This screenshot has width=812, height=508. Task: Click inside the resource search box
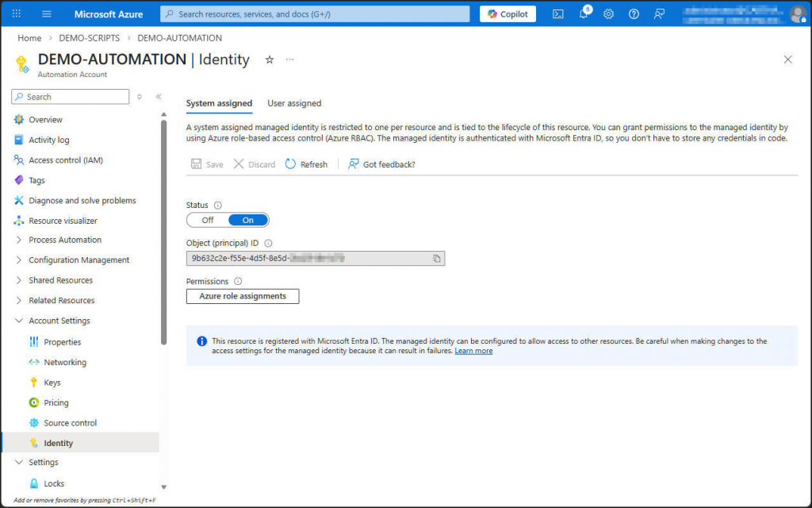(x=313, y=13)
